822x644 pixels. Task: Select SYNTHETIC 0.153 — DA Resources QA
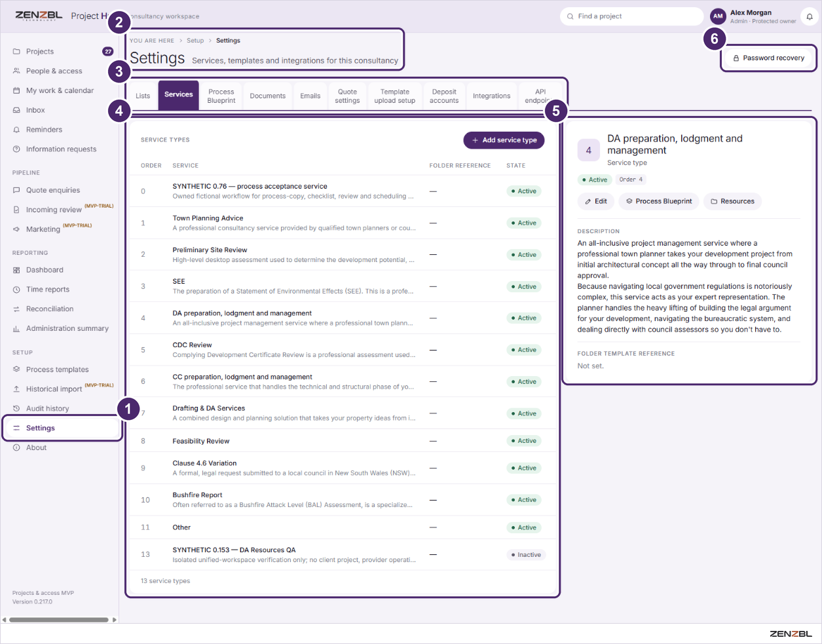click(x=344, y=555)
